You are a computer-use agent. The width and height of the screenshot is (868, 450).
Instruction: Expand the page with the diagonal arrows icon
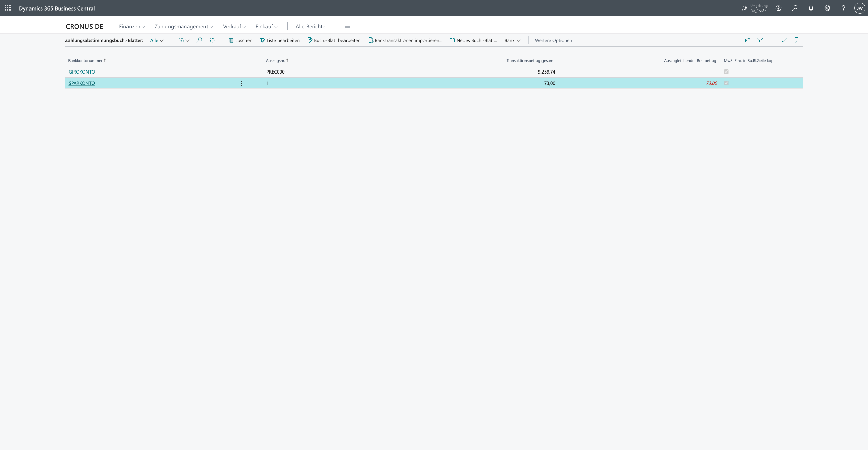[x=785, y=40]
